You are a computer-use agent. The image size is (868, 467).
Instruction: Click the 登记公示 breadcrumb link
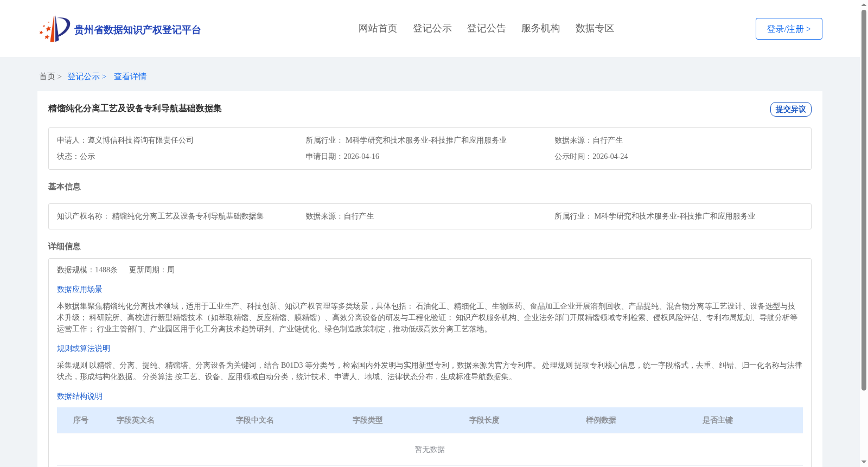pos(84,76)
